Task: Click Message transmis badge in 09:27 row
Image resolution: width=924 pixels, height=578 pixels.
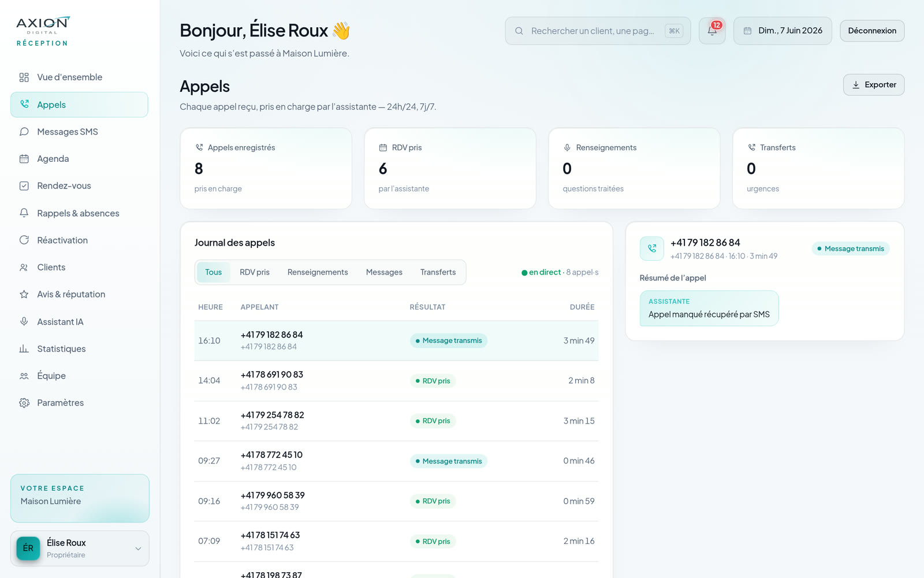Action: point(449,461)
